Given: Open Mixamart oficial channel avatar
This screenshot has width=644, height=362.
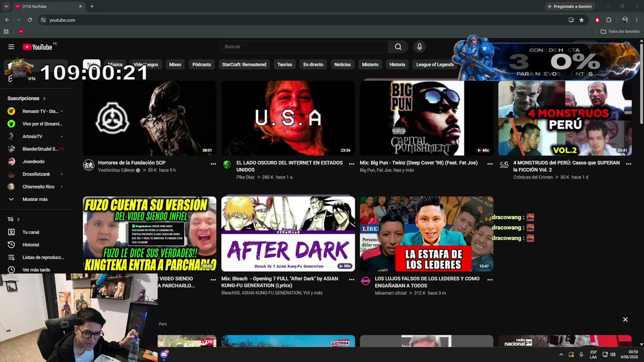Looking at the screenshot, I should click(x=365, y=281).
